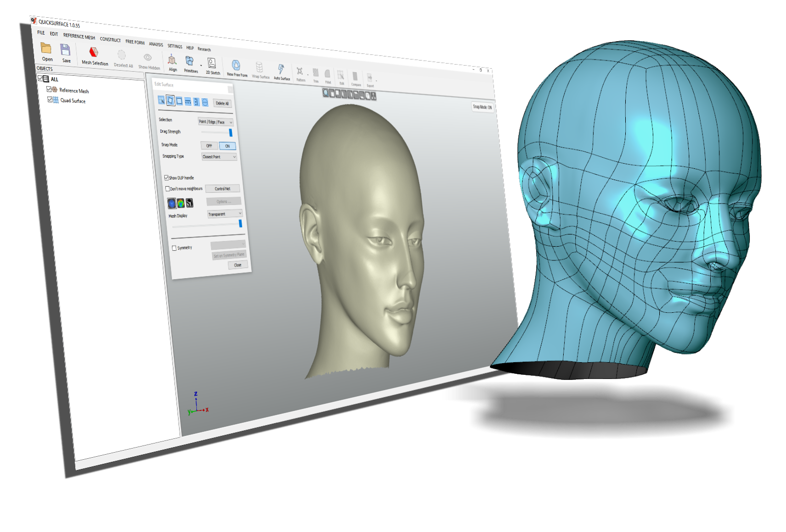This screenshot has height=532, width=786.
Task: Expand the Pattern dropdown arrow
Action: coord(308,75)
